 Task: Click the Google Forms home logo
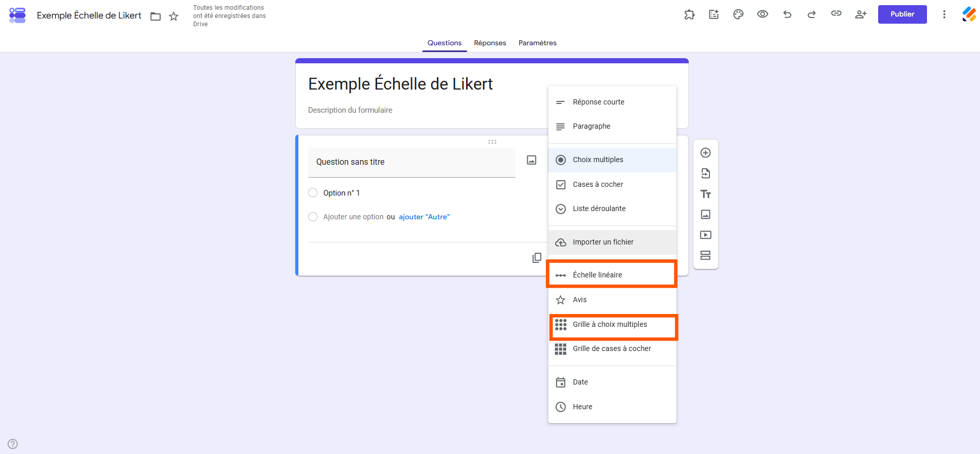tap(17, 15)
